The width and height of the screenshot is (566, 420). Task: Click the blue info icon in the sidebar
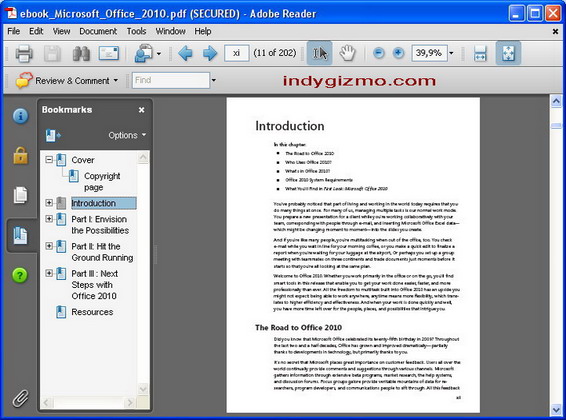coord(21,116)
